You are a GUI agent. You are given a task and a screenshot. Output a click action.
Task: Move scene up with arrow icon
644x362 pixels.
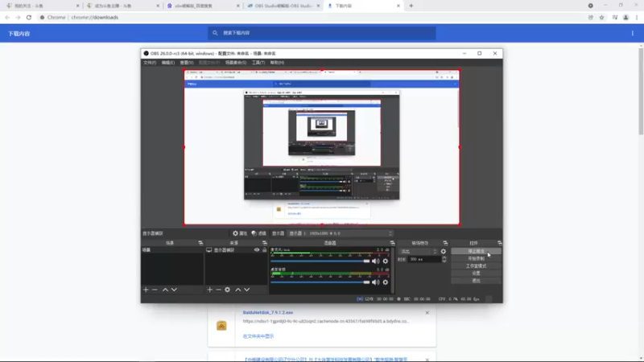click(x=165, y=290)
